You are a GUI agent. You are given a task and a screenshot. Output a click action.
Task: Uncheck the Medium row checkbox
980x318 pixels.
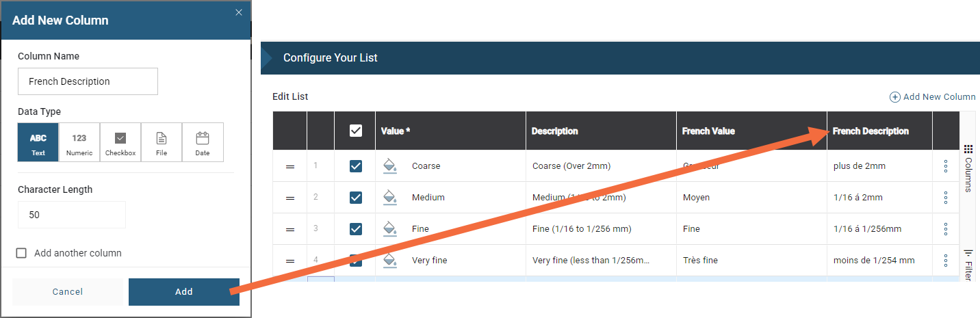coord(356,198)
